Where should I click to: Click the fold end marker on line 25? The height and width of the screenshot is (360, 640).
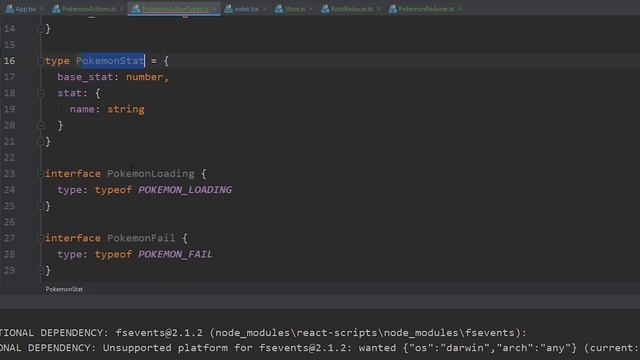coord(40,206)
